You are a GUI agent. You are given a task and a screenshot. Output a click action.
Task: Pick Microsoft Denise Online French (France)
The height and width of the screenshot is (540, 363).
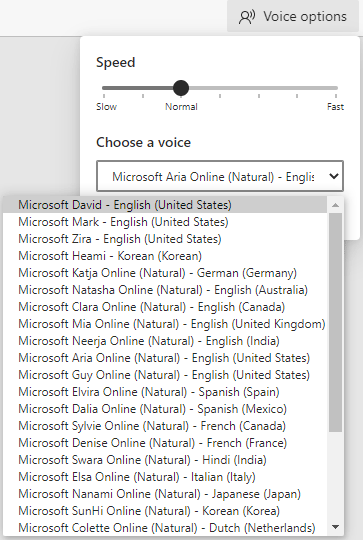[x=165, y=443]
